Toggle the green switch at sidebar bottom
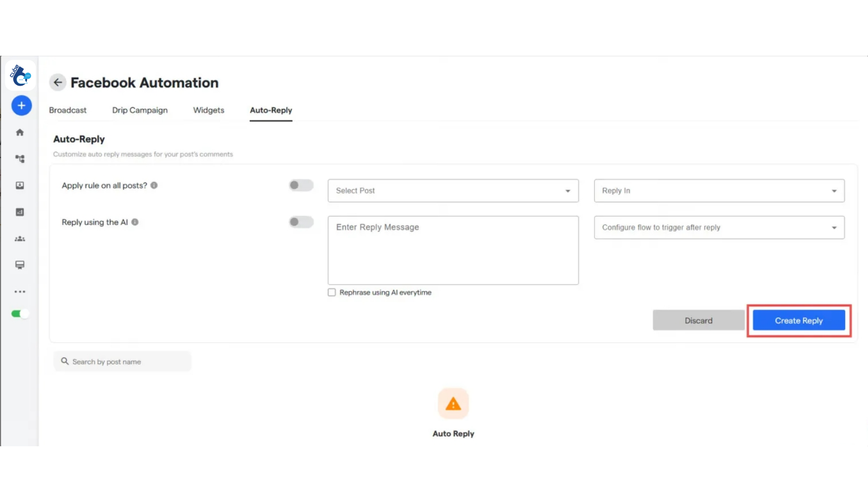This screenshot has width=868, height=502. pyautogui.click(x=20, y=314)
